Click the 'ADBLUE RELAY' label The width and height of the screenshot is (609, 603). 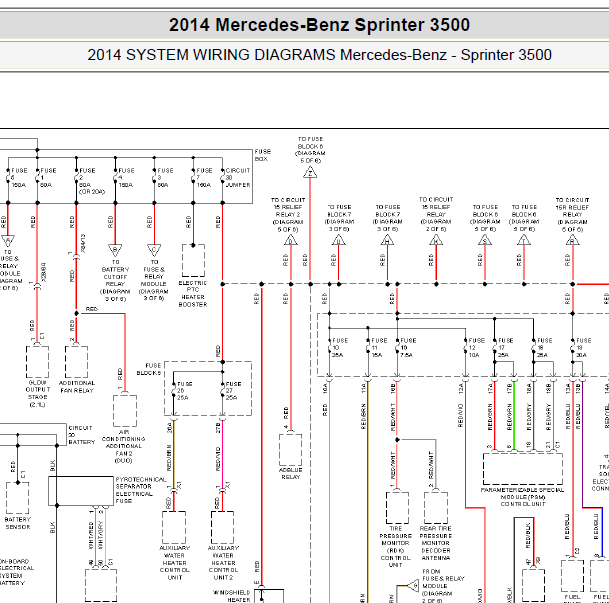(291, 473)
